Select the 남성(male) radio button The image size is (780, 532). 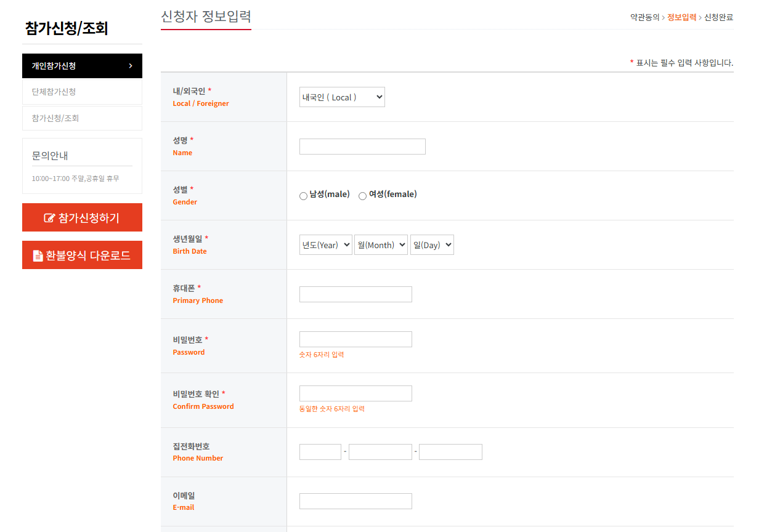303,196
